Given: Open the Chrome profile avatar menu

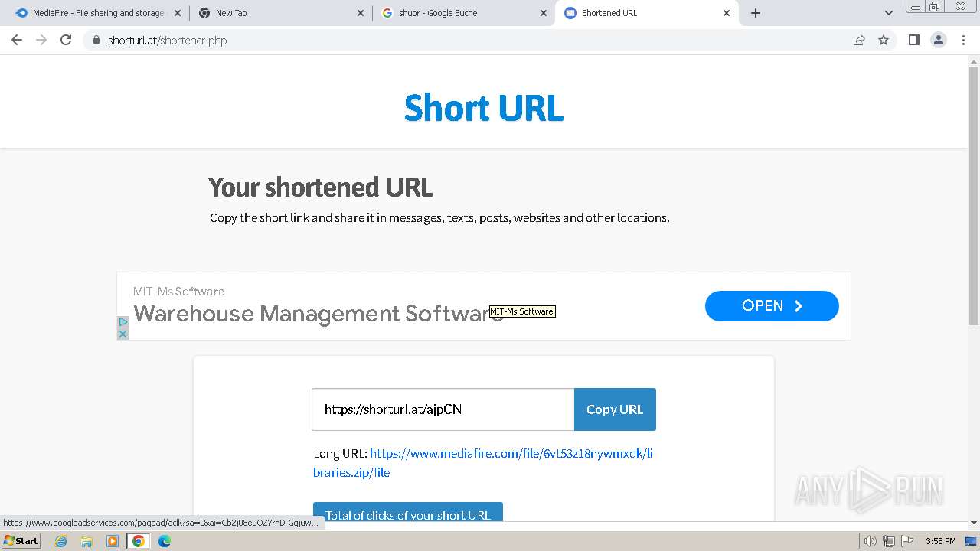Looking at the screenshot, I should pos(938,41).
